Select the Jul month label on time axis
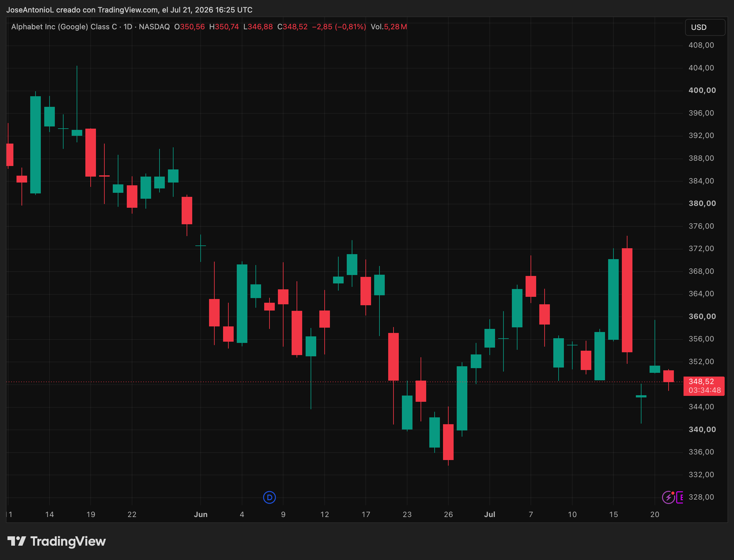Screen dimensions: 734x560 (x=489, y=514)
